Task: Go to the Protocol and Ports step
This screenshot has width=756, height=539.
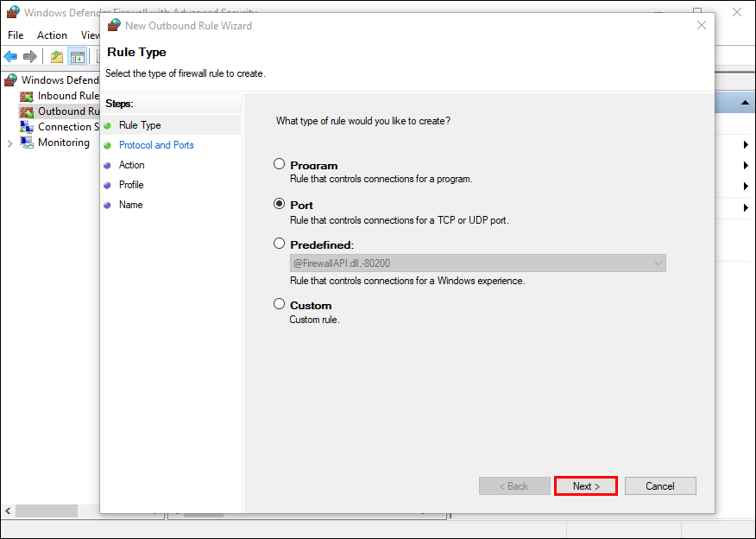Action: tap(156, 145)
